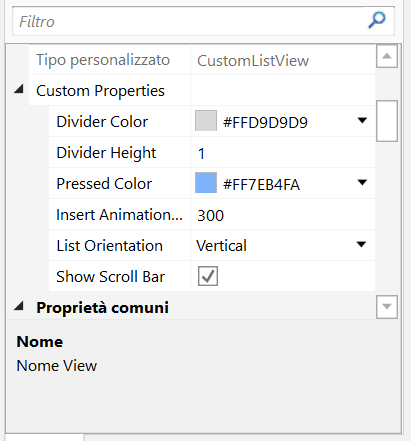Click the scroll down arrow button
The image size is (411, 441).
pos(387,307)
